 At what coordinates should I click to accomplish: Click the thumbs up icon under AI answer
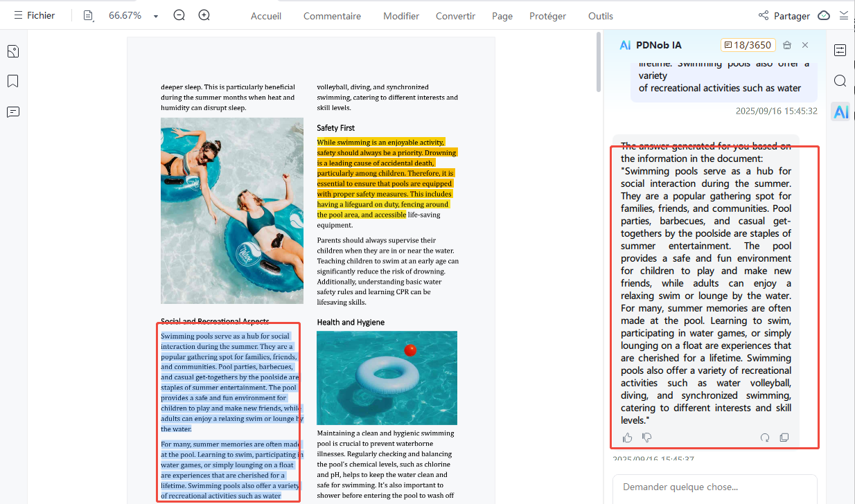click(x=628, y=438)
